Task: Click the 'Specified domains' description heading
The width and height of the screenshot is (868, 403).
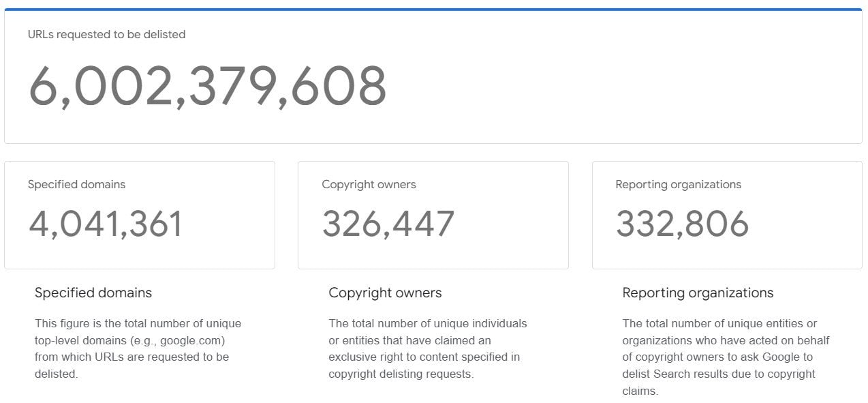Action: (x=93, y=293)
